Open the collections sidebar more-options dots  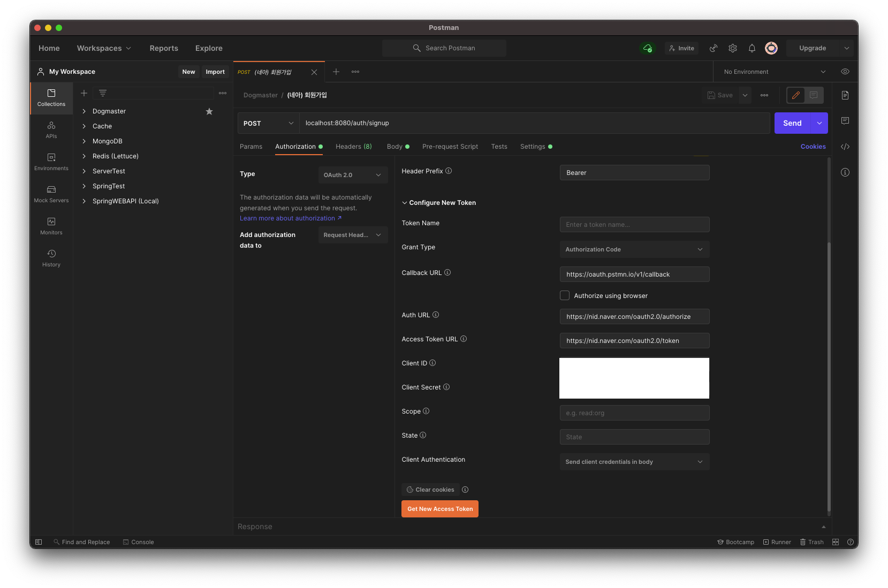pos(223,93)
